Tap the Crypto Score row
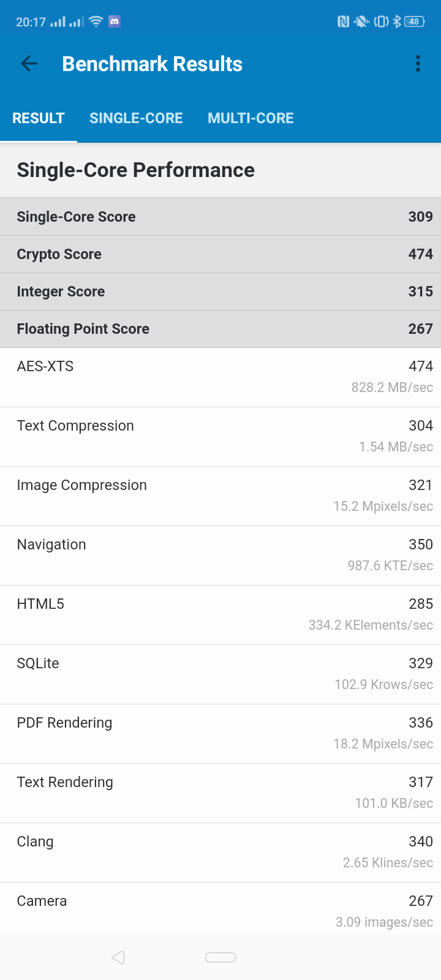This screenshot has height=980, width=441. (x=221, y=254)
